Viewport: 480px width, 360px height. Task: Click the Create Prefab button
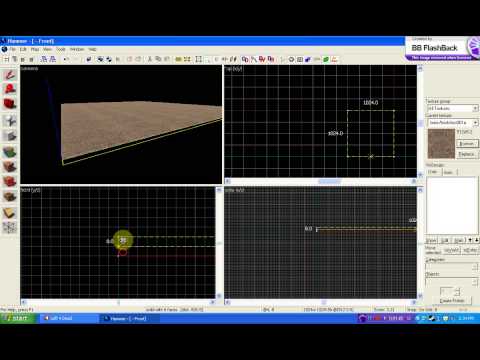click(x=452, y=301)
